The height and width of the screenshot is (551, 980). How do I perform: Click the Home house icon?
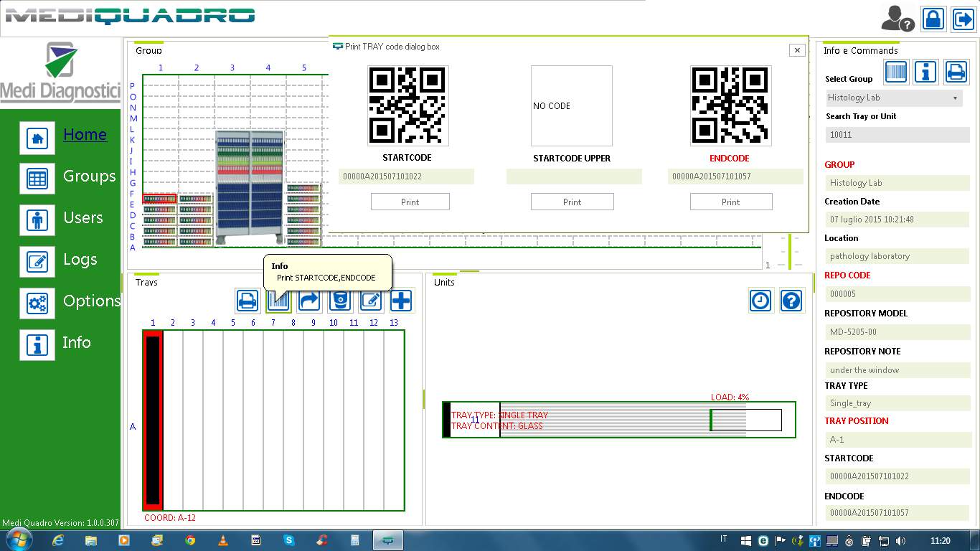point(37,138)
